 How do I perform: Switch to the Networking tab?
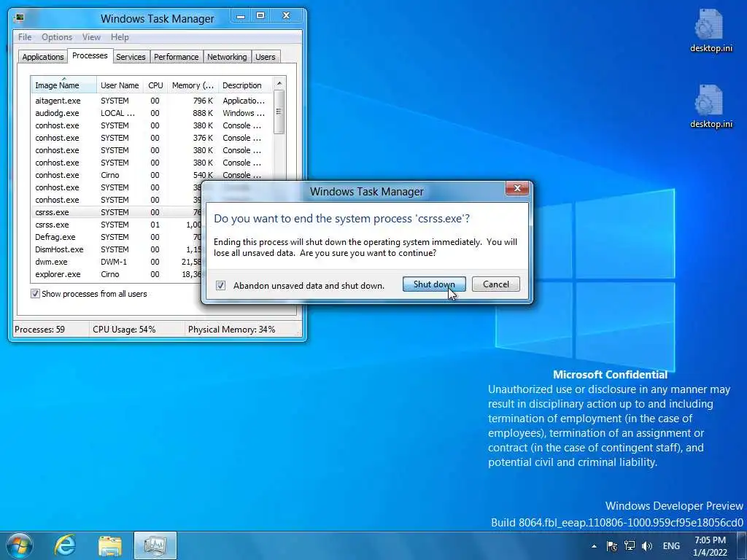[227, 57]
